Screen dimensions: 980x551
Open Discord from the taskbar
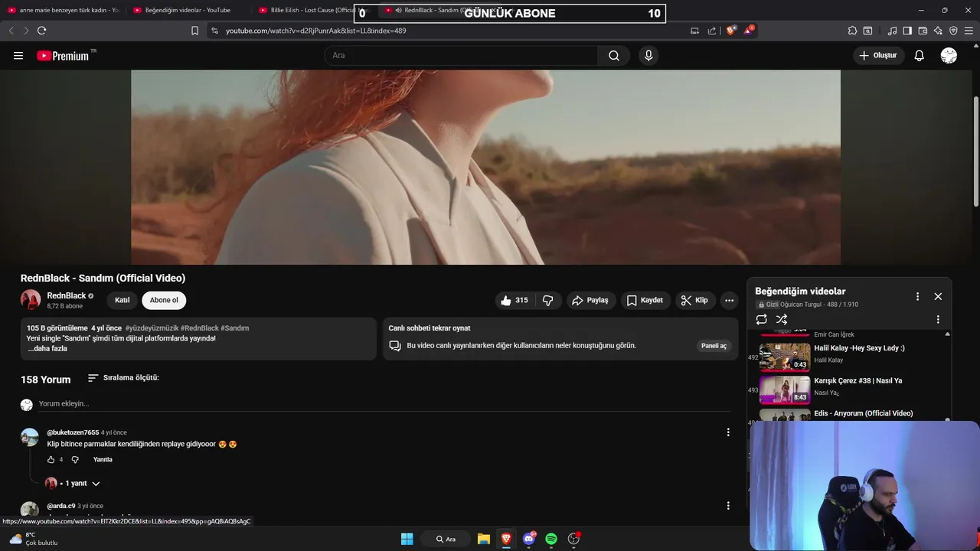coord(529,539)
